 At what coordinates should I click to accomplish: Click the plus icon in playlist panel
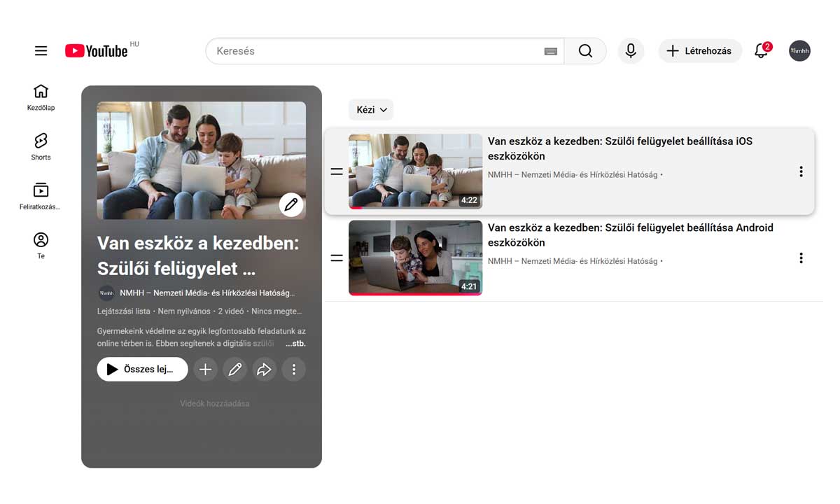tap(205, 370)
